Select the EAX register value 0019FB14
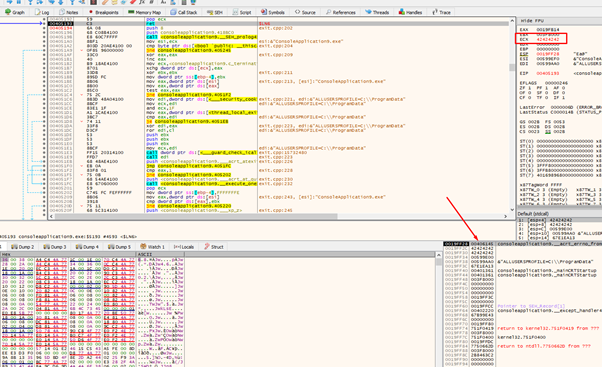Image resolution: width=602 pixels, height=367 pixels. point(547,30)
